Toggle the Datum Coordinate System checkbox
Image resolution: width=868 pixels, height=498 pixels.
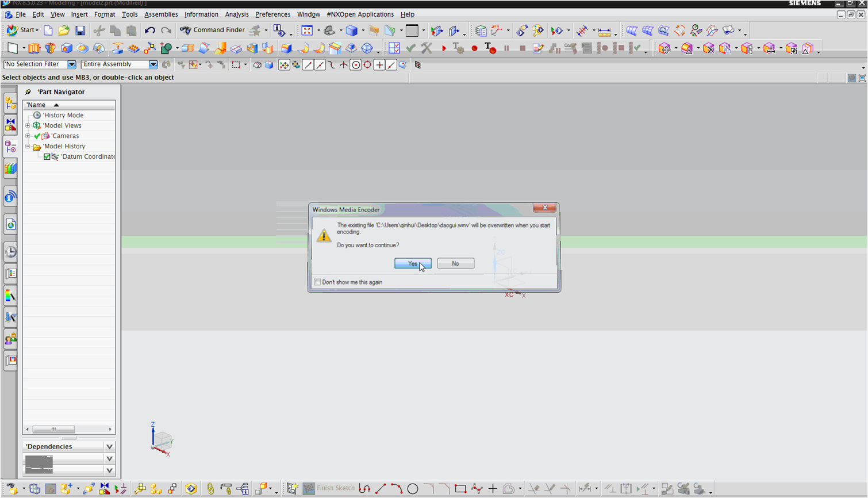coord(47,156)
